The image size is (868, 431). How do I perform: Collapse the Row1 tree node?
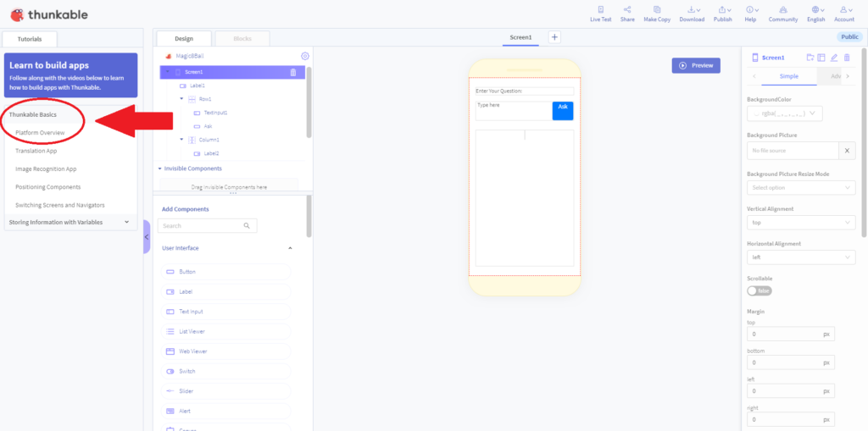click(x=181, y=98)
